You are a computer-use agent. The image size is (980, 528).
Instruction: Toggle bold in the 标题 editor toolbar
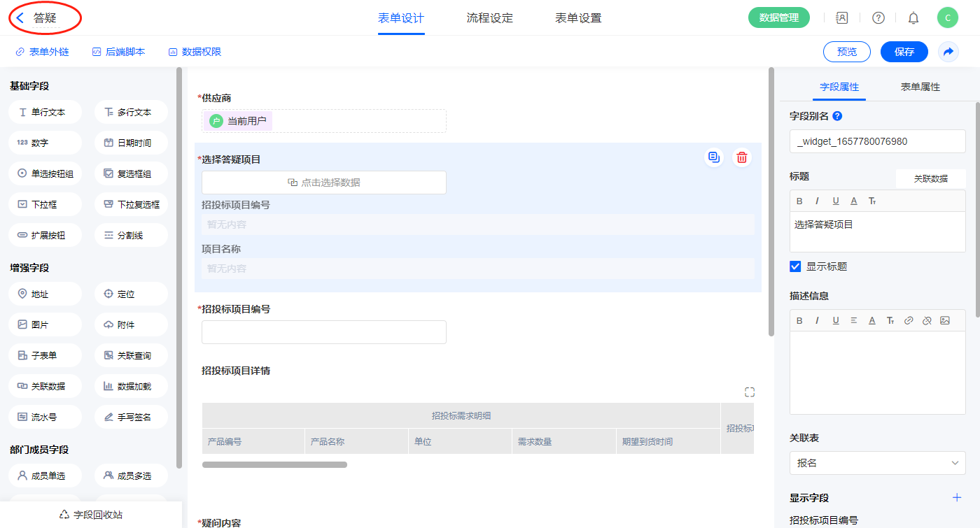click(800, 201)
